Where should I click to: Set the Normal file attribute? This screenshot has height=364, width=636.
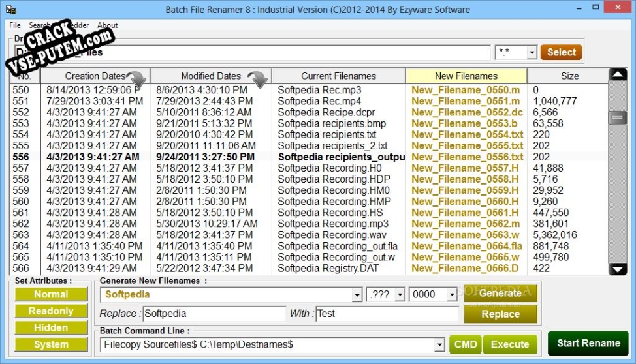point(51,294)
